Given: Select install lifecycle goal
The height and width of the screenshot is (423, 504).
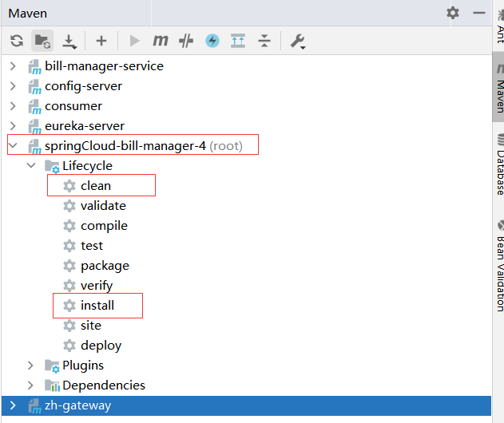Looking at the screenshot, I should 97,306.
